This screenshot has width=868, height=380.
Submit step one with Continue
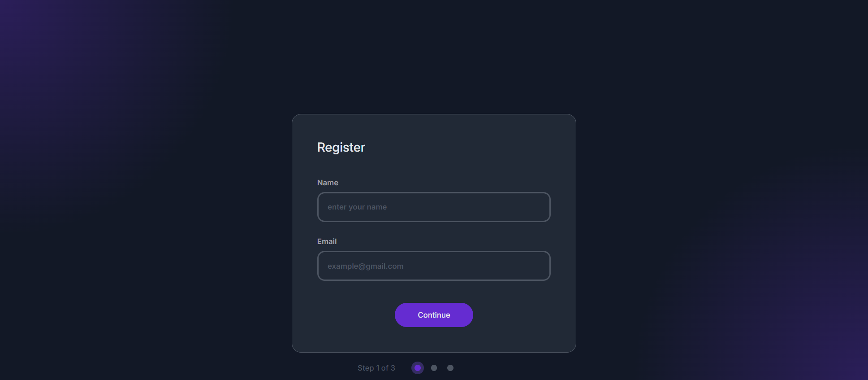coord(433,315)
